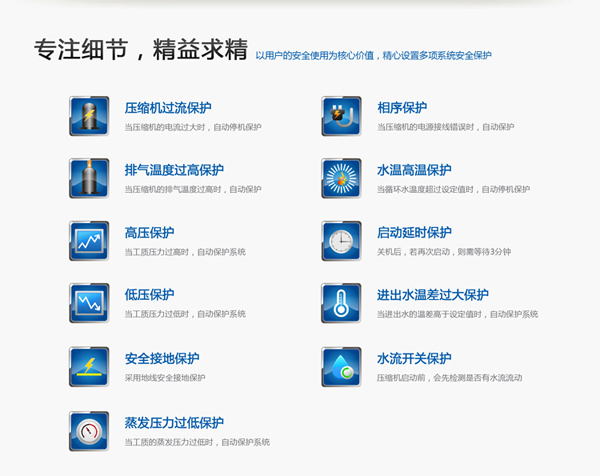Select the high pressure rising chart icon
The width and height of the screenshot is (600, 476).
tap(89, 241)
